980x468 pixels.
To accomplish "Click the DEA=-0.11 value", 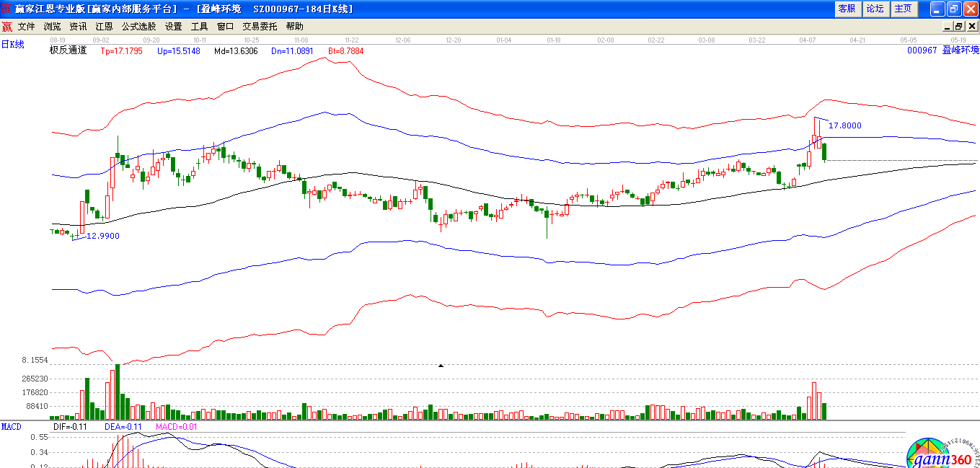I will tap(123, 427).
